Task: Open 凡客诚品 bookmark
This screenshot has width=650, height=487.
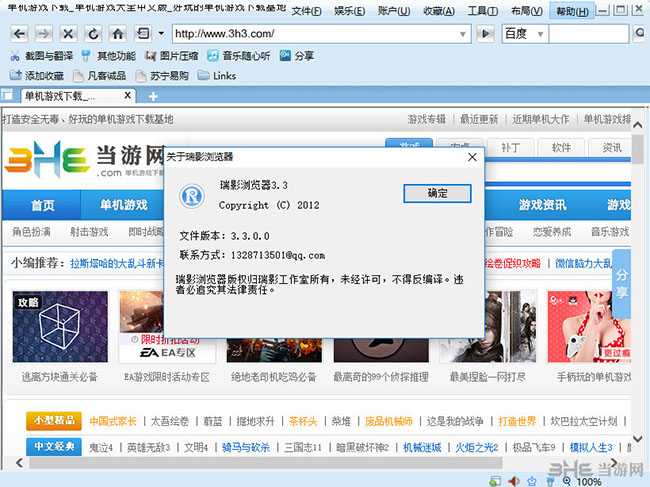Action: 99,76
